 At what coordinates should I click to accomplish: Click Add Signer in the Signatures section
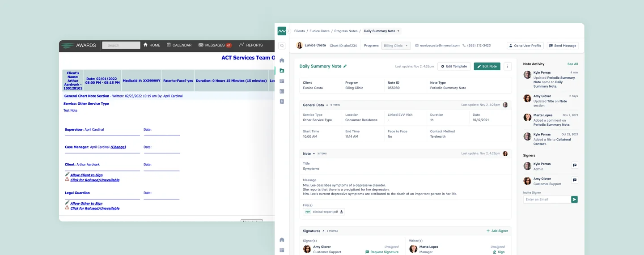pyautogui.click(x=497, y=231)
